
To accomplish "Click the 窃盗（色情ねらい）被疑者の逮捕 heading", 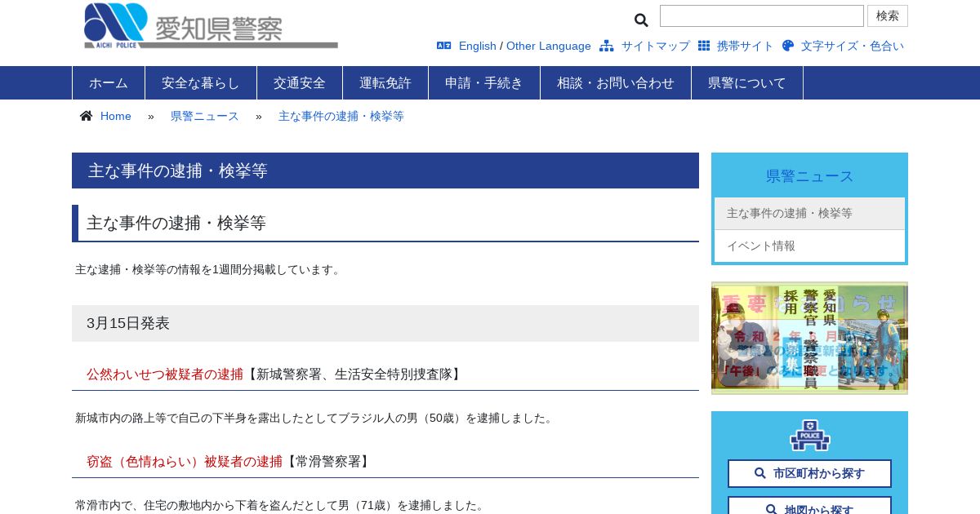I will [x=185, y=461].
